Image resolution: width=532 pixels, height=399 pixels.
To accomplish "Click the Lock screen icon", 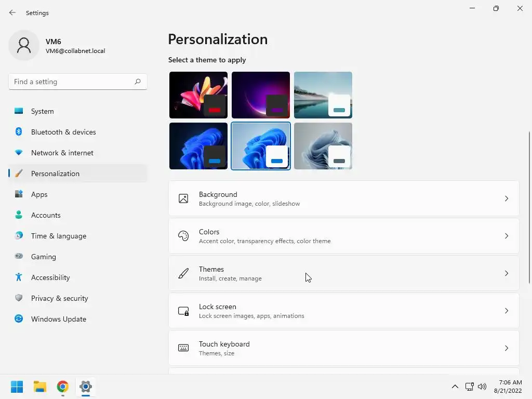I will click(x=183, y=311).
